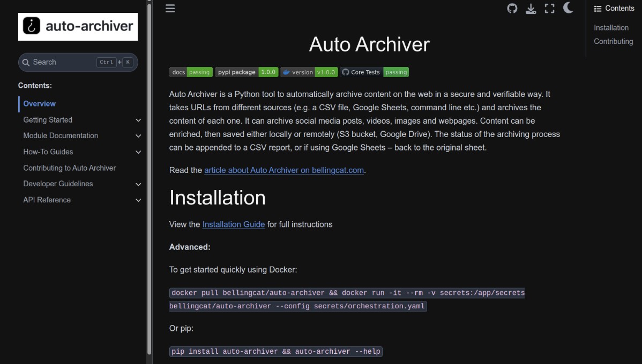Toggle dark mode moon icon

(568, 8)
